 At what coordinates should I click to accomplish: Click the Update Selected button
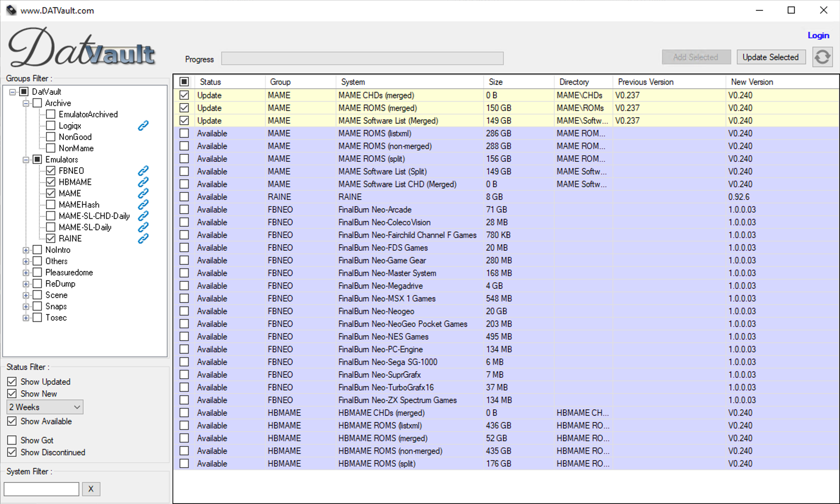click(771, 57)
